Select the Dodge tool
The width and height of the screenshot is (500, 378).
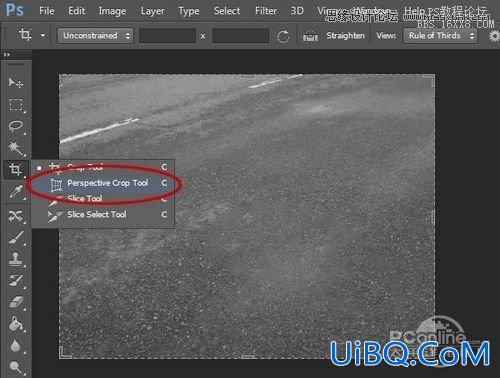click(x=15, y=367)
